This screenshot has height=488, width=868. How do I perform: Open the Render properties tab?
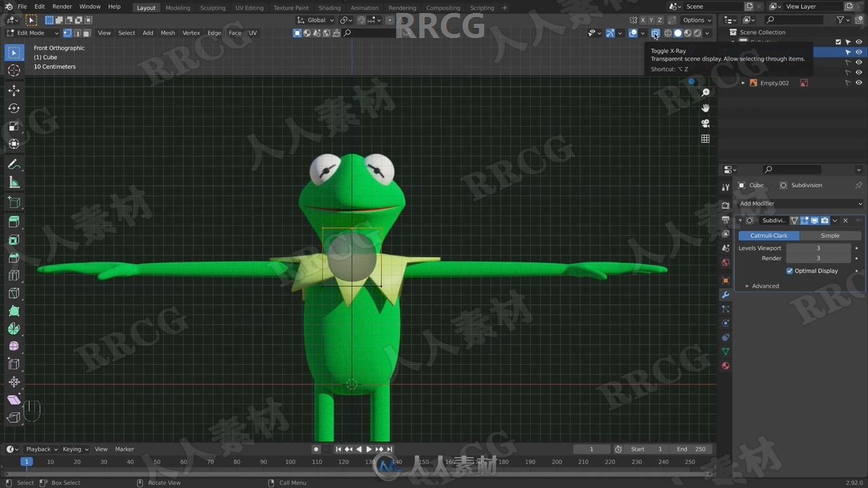(726, 205)
